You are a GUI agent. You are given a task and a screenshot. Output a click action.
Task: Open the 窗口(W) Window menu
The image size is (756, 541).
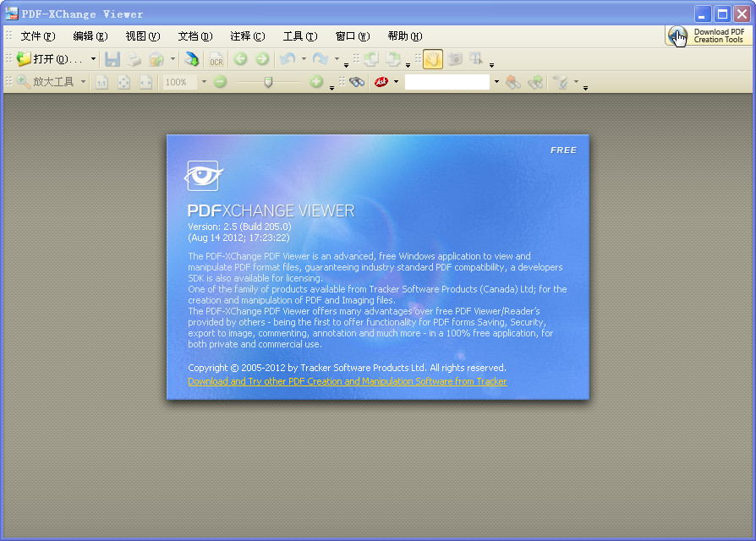point(353,36)
